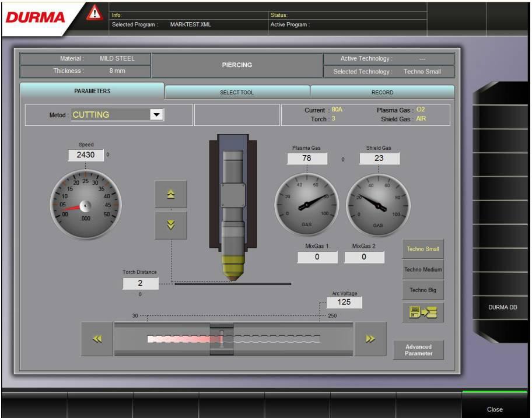Open the Metod dropdown arrow
Image resolution: width=532 pixels, height=418 pixels.
(156, 115)
